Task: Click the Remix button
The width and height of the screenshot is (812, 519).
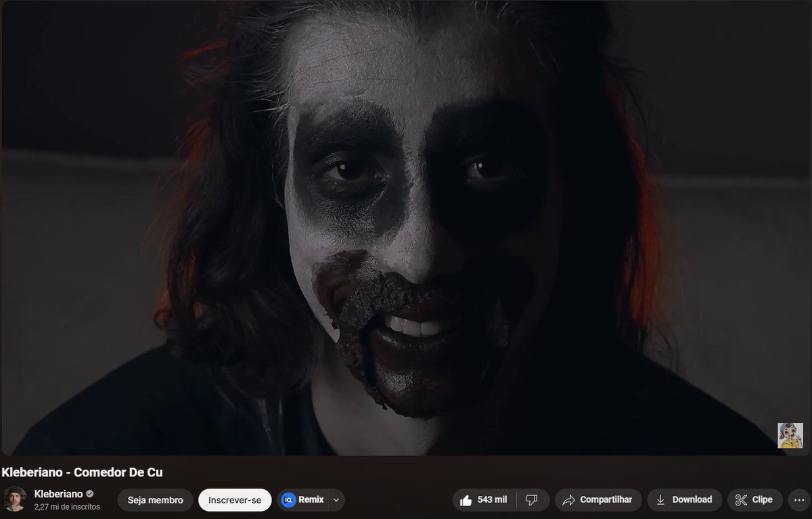Action: pyautogui.click(x=302, y=500)
